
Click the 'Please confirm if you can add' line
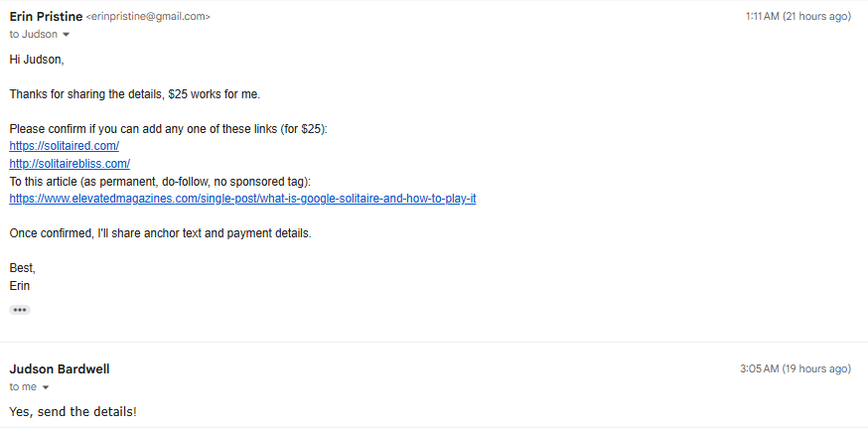pos(168,129)
